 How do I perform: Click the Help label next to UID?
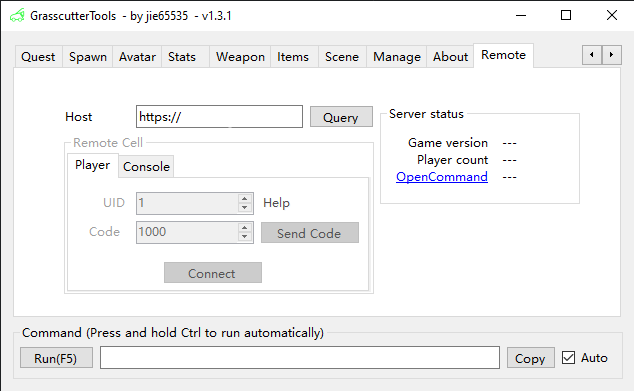tap(276, 203)
